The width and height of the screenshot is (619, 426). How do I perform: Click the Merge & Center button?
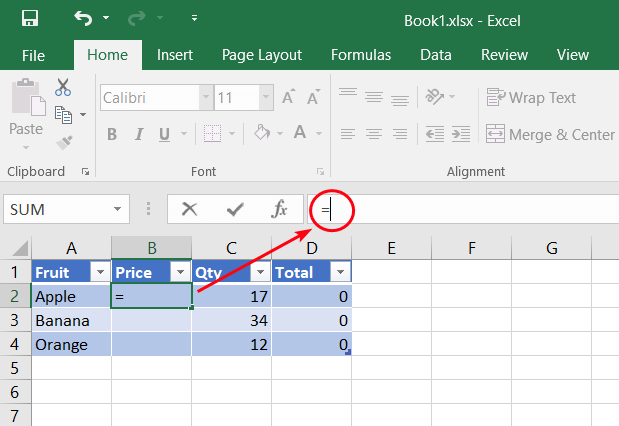coord(550,134)
